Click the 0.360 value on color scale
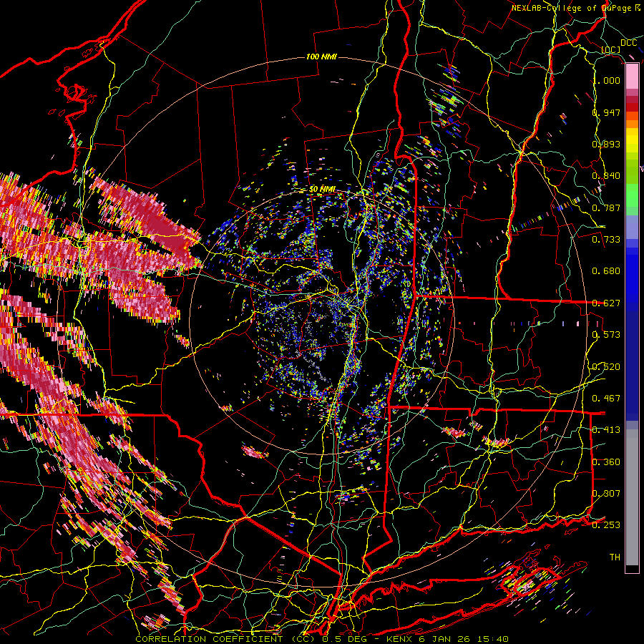 coord(606,462)
